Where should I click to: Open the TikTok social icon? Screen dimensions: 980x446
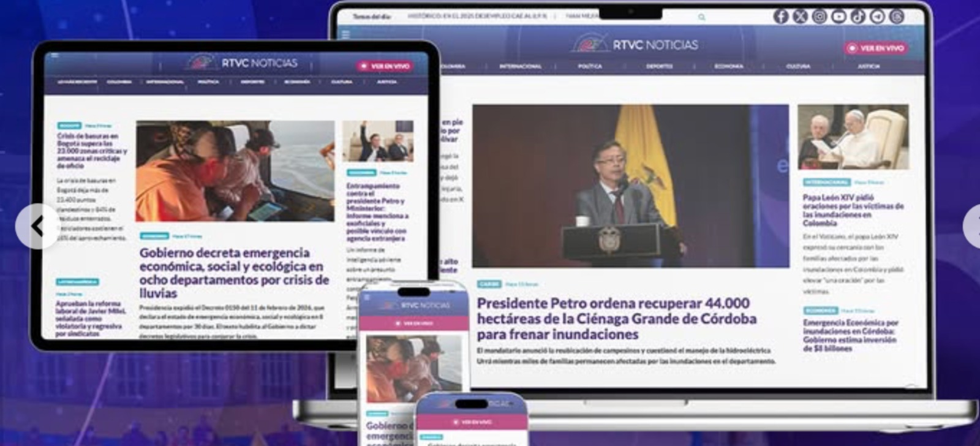click(x=858, y=17)
